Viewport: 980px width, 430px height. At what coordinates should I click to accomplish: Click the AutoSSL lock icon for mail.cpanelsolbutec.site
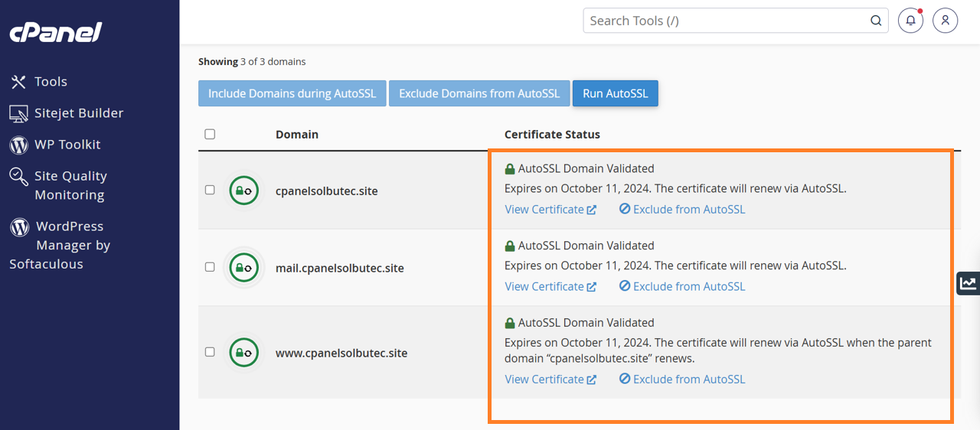pyautogui.click(x=243, y=268)
